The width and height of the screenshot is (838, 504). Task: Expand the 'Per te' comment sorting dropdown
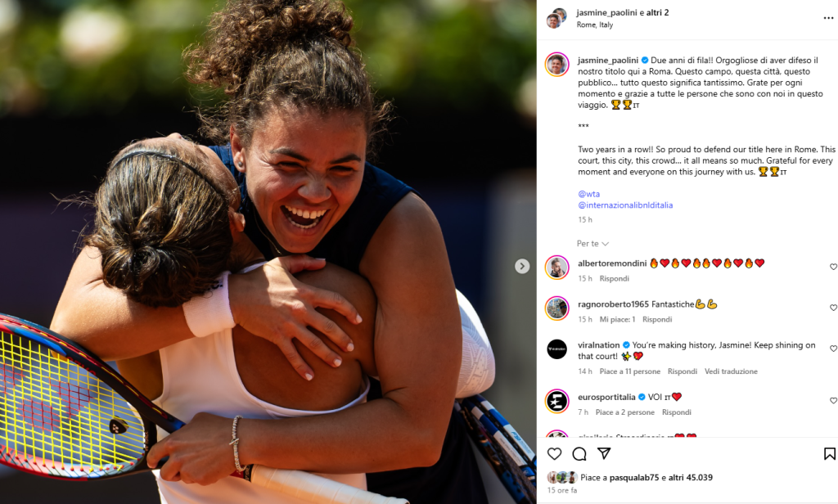tap(592, 244)
